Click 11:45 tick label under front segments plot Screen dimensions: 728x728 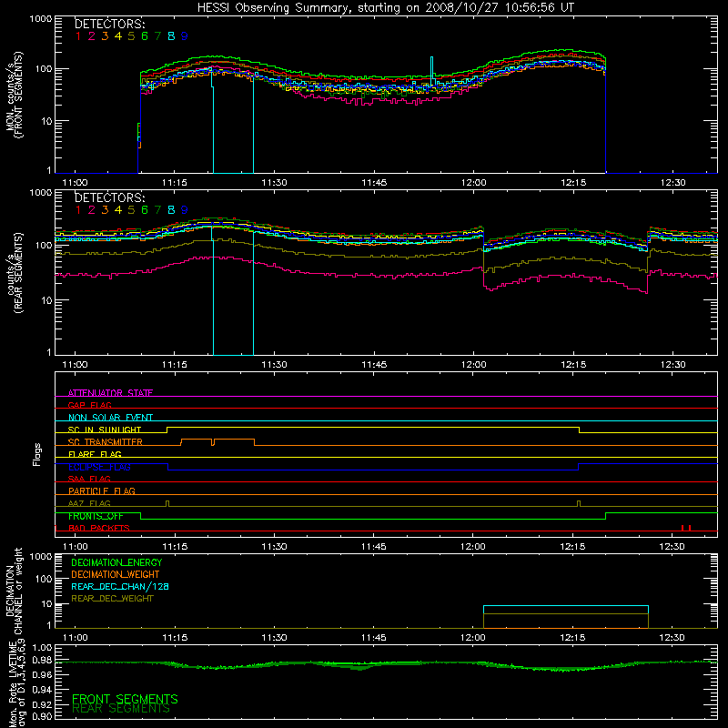tap(374, 183)
